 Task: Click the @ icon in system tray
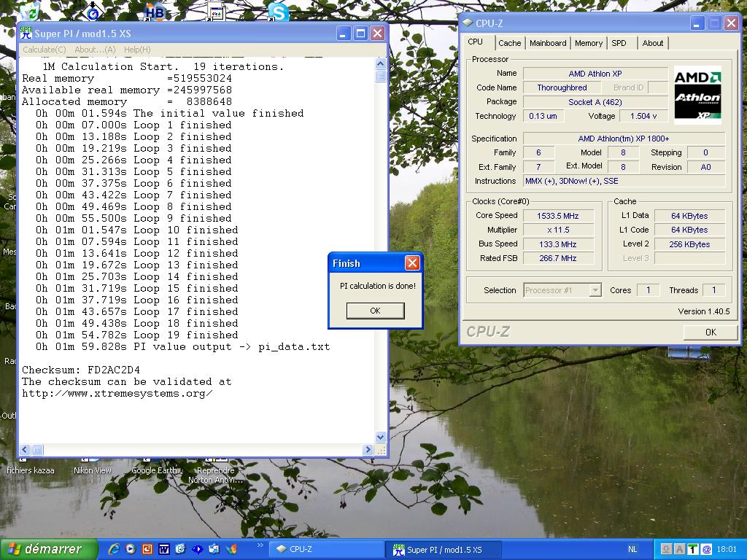[x=706, y=549]
